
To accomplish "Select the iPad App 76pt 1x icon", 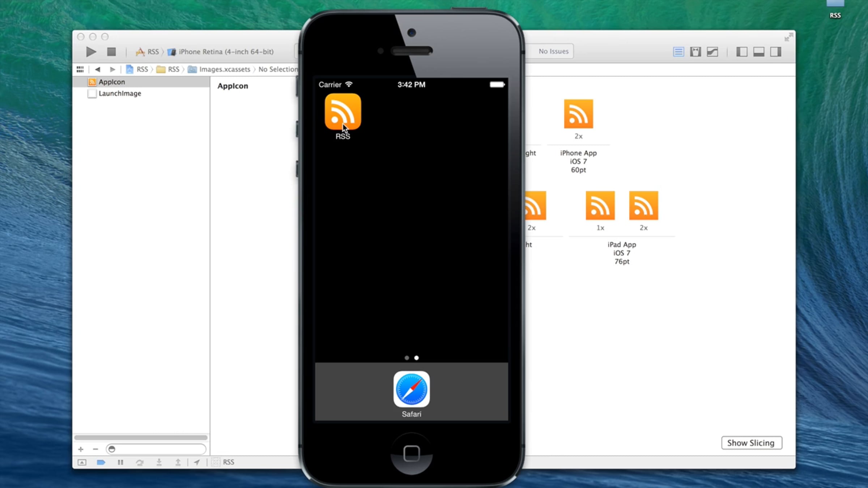I will tap(600, 205).
